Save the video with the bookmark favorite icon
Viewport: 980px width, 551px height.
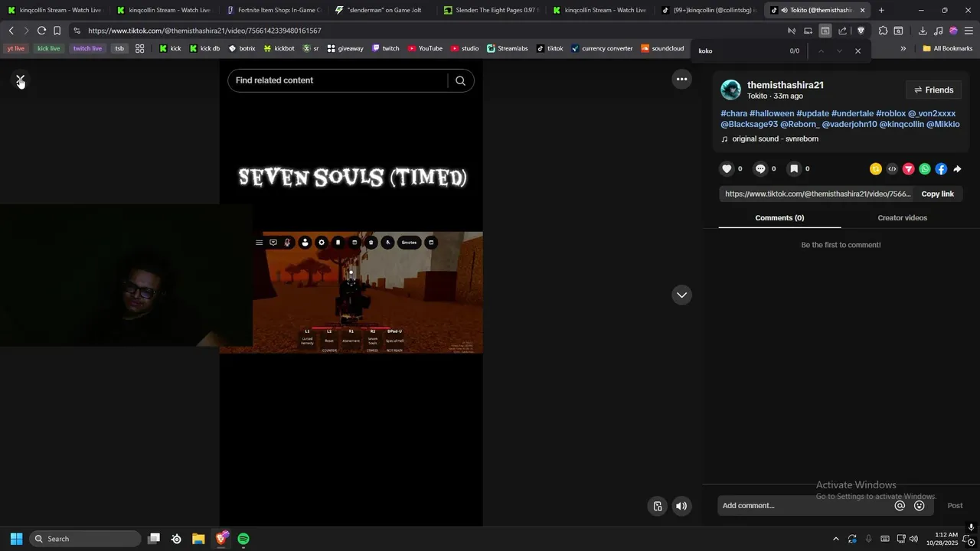coord(794,168)
